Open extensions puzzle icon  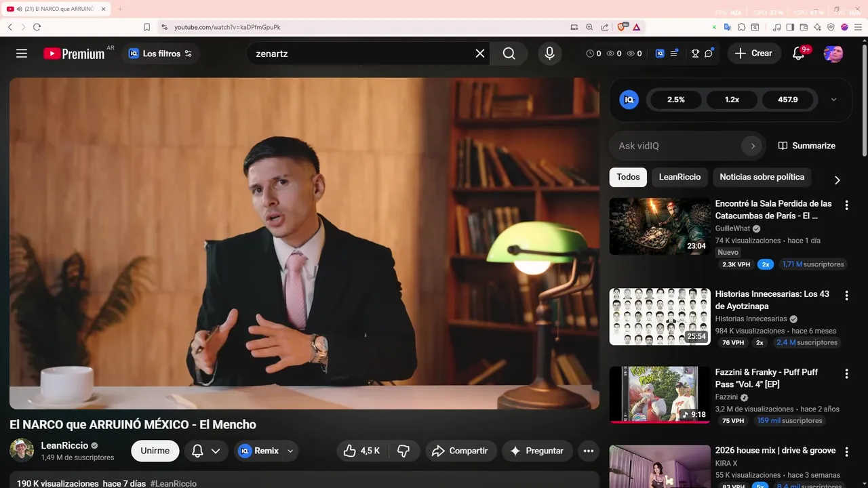tap(741, 27)
